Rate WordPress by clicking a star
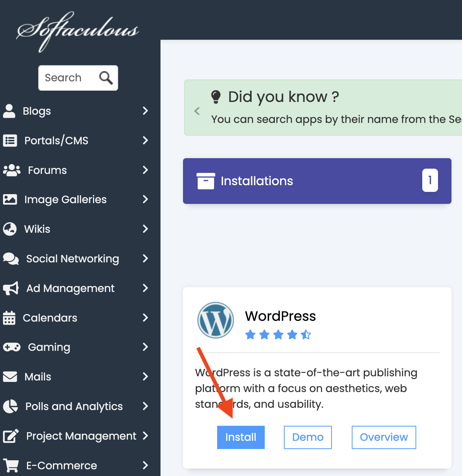The image size is (462, 476). [x=278, y=334]
